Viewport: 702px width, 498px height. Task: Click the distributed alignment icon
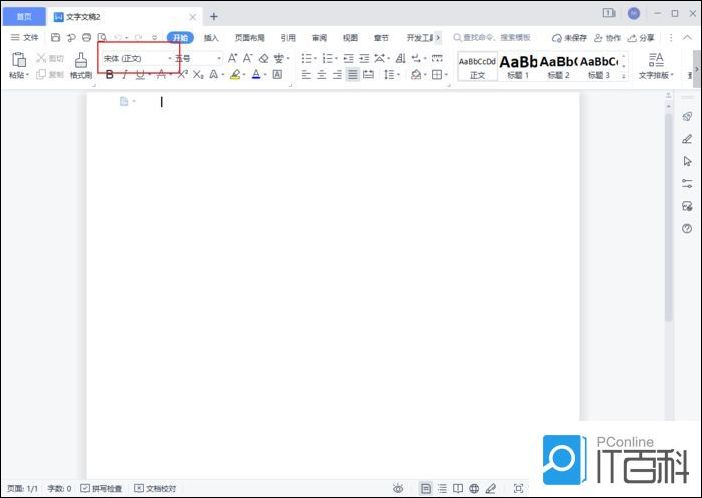coord(368,74)
